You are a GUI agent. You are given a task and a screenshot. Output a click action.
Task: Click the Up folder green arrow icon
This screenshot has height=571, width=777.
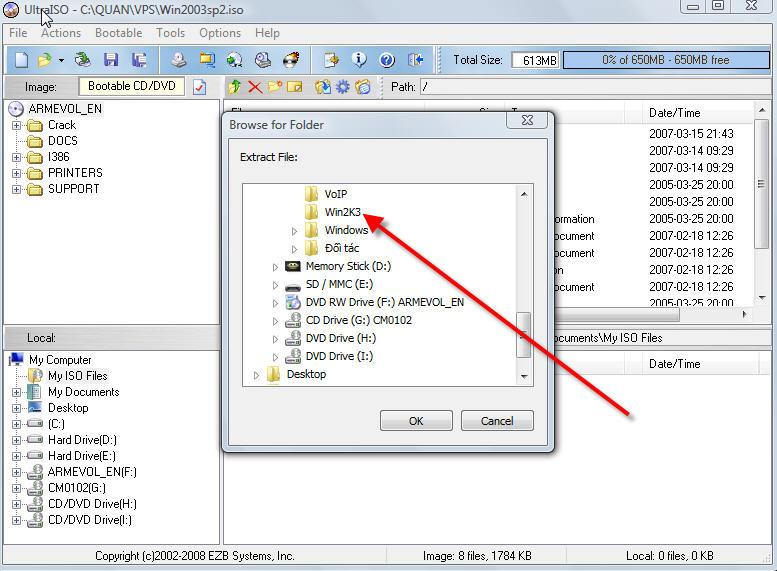[234, 87]
